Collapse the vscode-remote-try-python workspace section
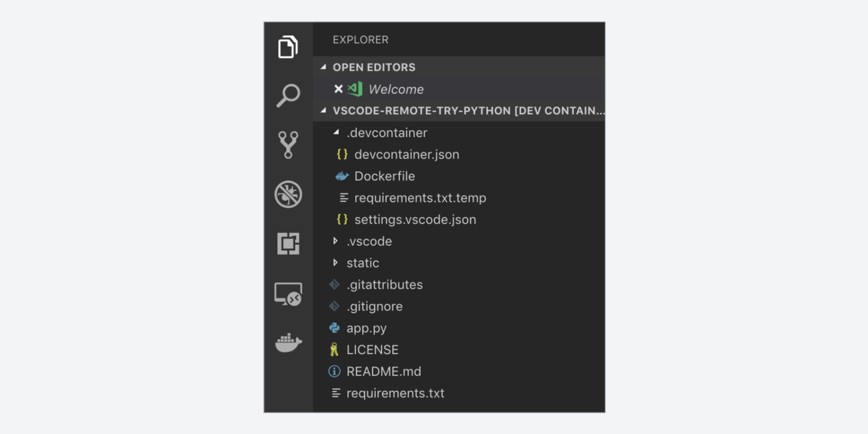 point(323,111)
